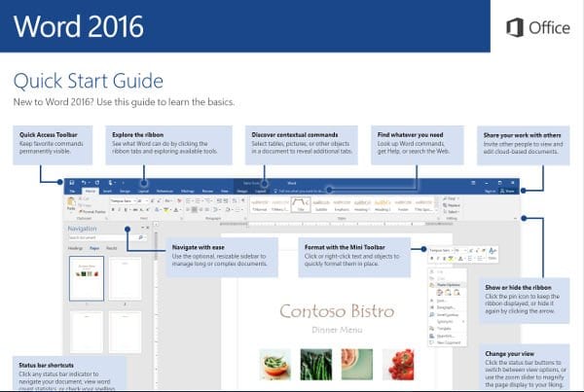This screenshot has height=392, width=584.
Task: Switch to the Insert tab
Action: click(107, 191)
